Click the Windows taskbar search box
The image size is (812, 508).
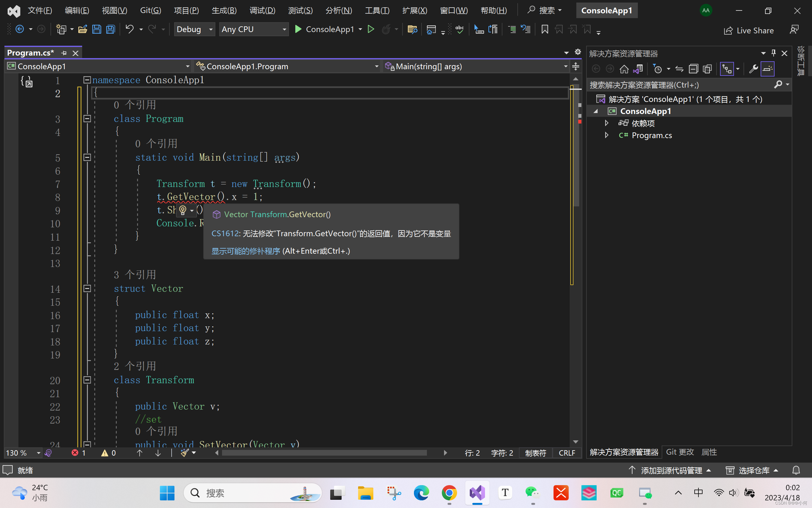coord(253,493)
